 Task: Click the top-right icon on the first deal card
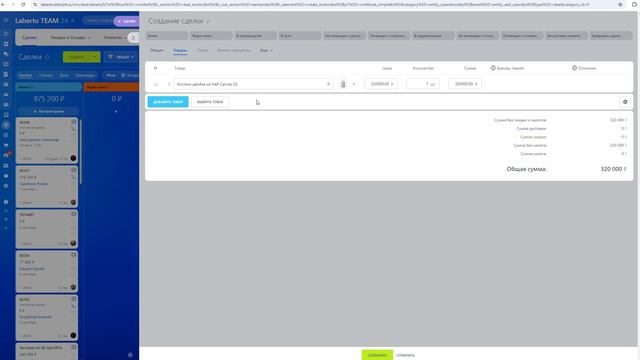[x=73, y=122]
